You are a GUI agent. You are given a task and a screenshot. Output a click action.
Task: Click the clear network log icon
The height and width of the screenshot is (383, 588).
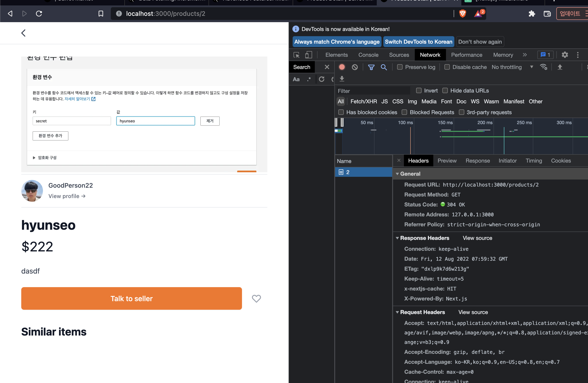tap(355, 67)
